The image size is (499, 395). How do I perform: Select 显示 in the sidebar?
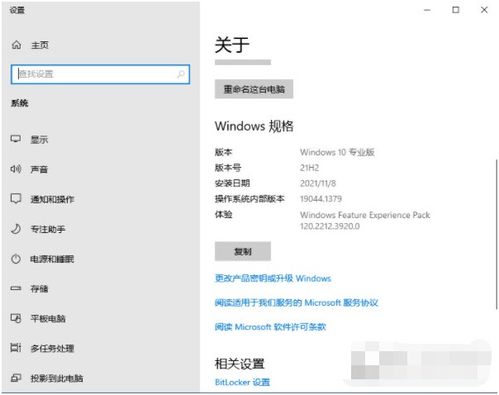[39, 140]
